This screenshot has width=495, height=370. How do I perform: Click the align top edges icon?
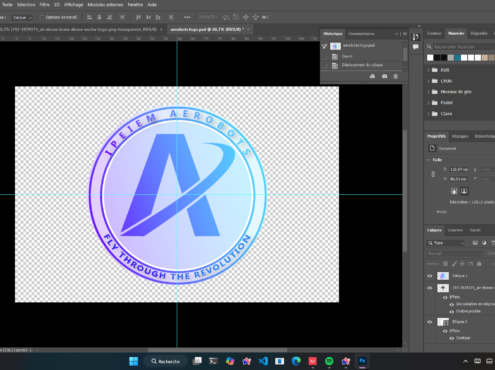tap(138, 17)
